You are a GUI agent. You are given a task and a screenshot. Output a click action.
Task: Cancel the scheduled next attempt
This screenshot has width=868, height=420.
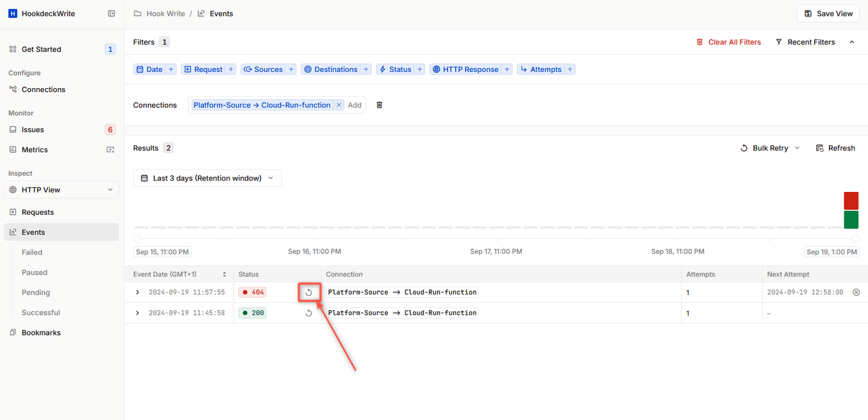(x=856, y=291)
